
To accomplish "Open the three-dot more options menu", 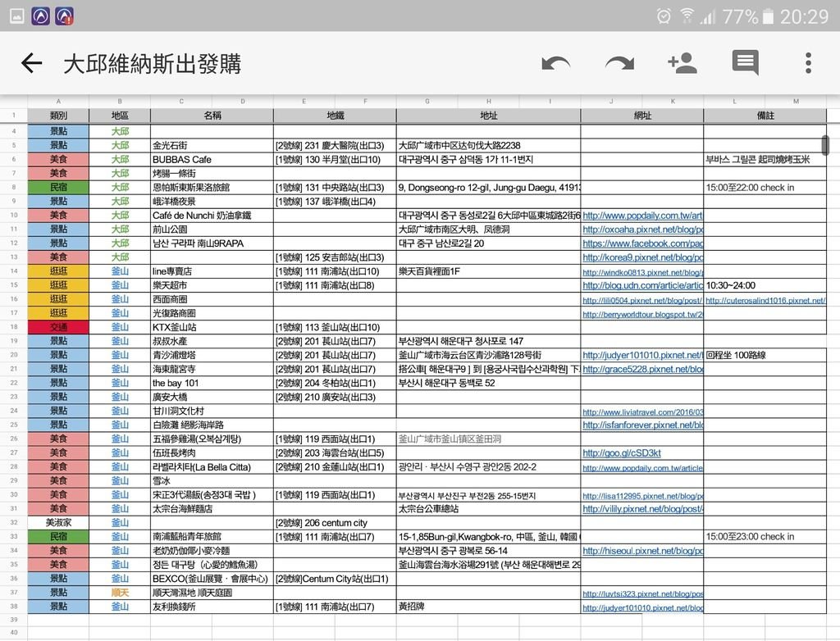I will [808, 63].
